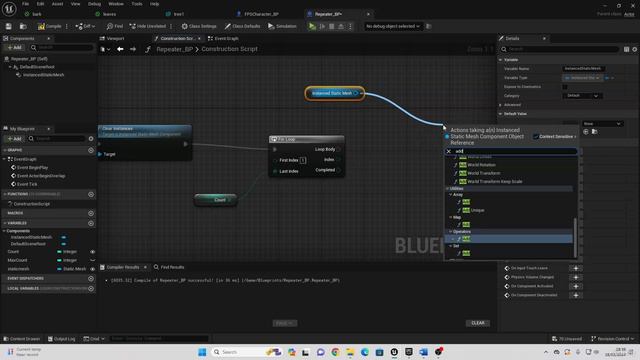The image size is (640, 360).
Task: Open the Diff dropdown in toolbar
Action: 85,26
